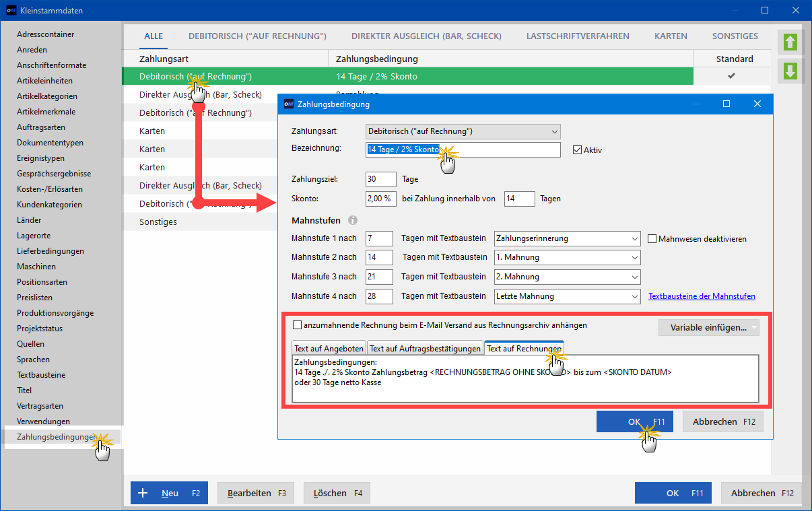
Task: Switch to DEBITORISCH ("AUF RECHNUNG") tab
Action: pos(257,36)
